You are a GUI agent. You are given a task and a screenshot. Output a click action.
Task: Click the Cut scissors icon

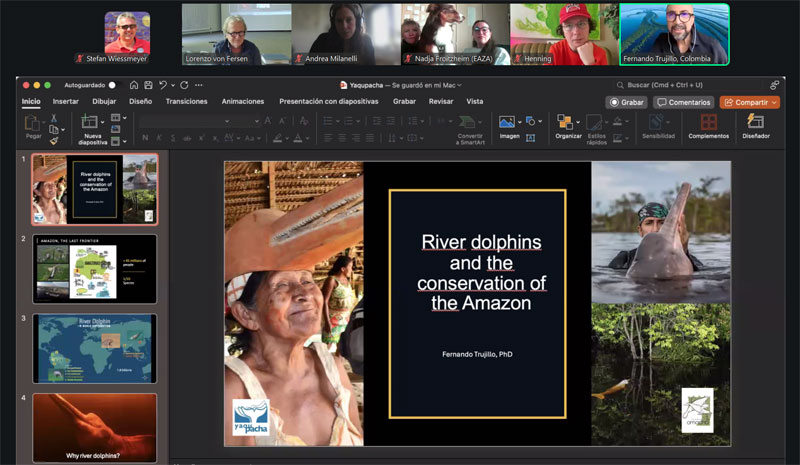click(54, 118)
